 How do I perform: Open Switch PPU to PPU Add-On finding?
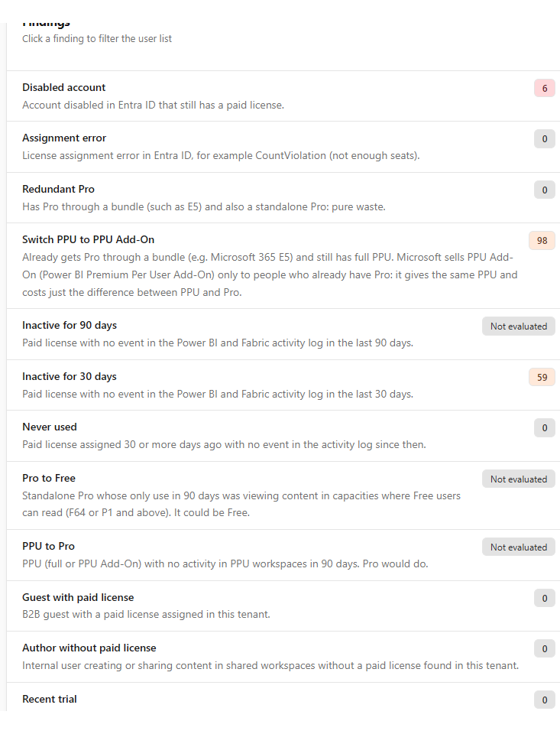[283, 266]
